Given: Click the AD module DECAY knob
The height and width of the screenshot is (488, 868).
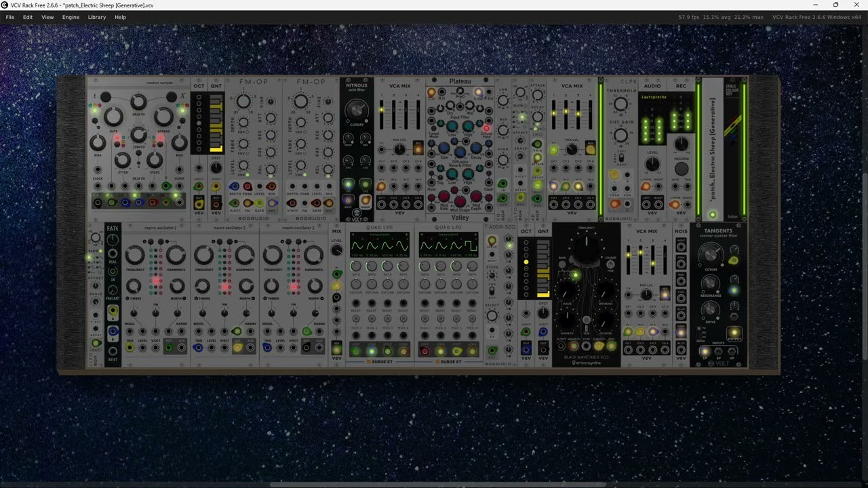Looking at the screenshot, I should pos(538,117).
